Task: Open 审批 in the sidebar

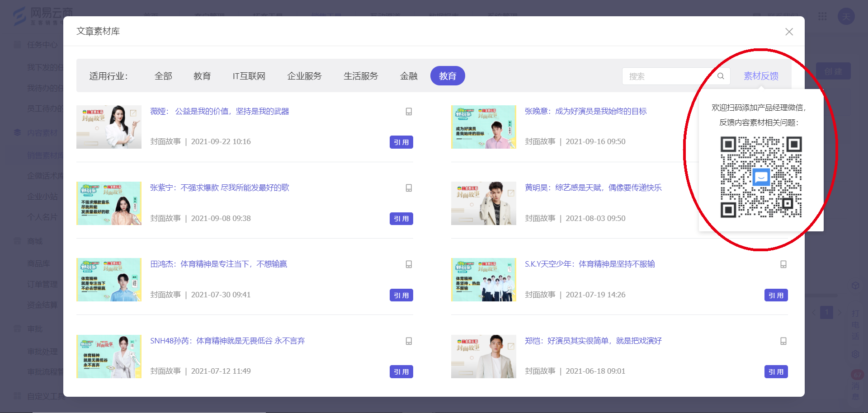Action: click(x=35, y=329)
